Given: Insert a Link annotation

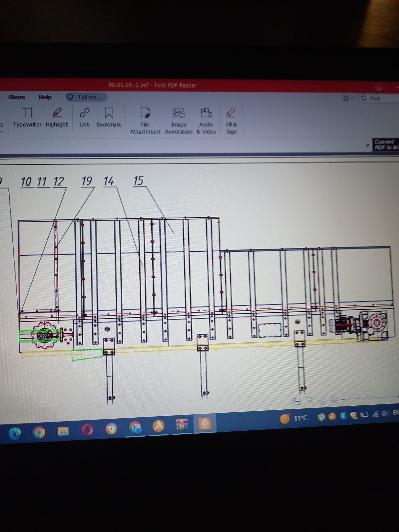Looking at the screenshot, I should 84,117.
